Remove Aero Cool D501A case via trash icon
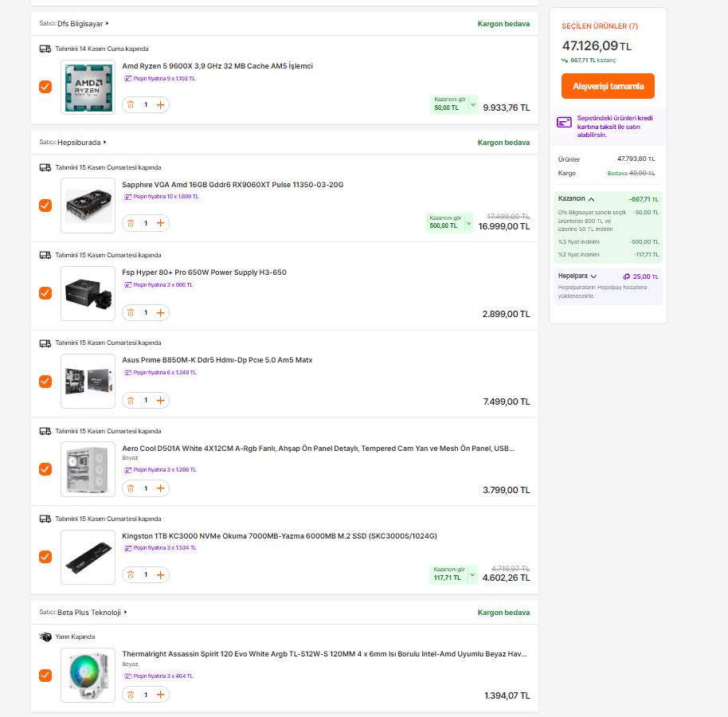 pyautogui.click(x=131, y=488)
